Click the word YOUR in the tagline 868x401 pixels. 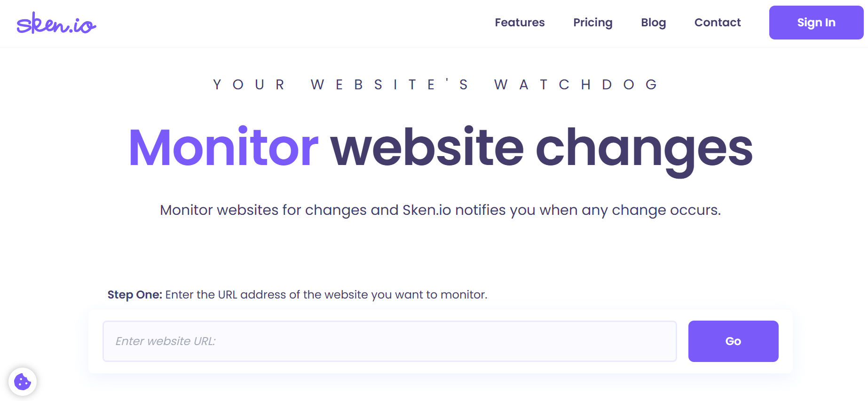(x=249, y=85)
